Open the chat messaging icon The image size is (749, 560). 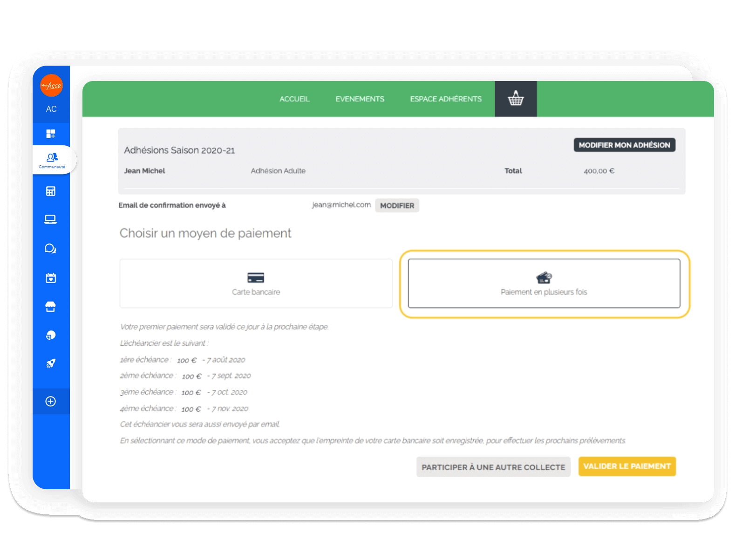51,249
